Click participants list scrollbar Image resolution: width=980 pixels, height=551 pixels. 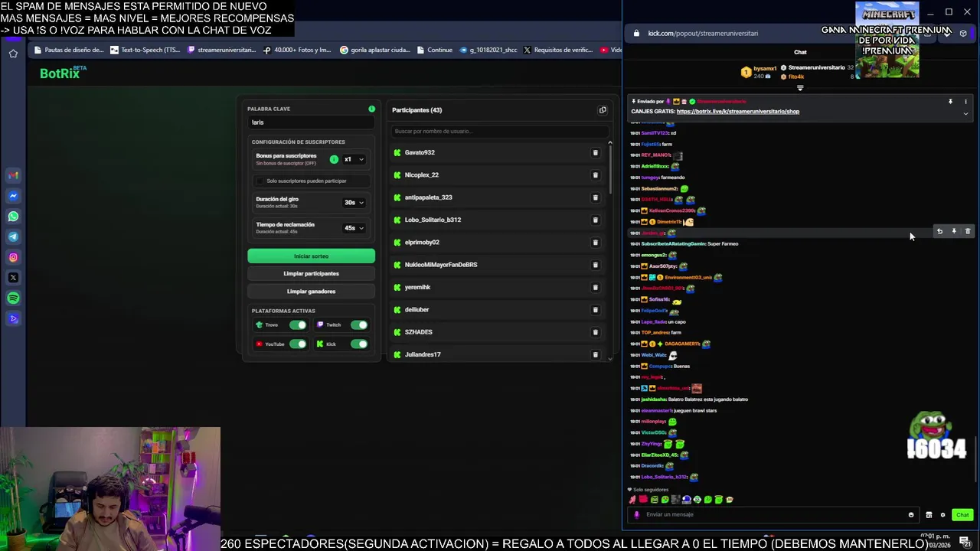pyautogui.click(x=610, y=168)
